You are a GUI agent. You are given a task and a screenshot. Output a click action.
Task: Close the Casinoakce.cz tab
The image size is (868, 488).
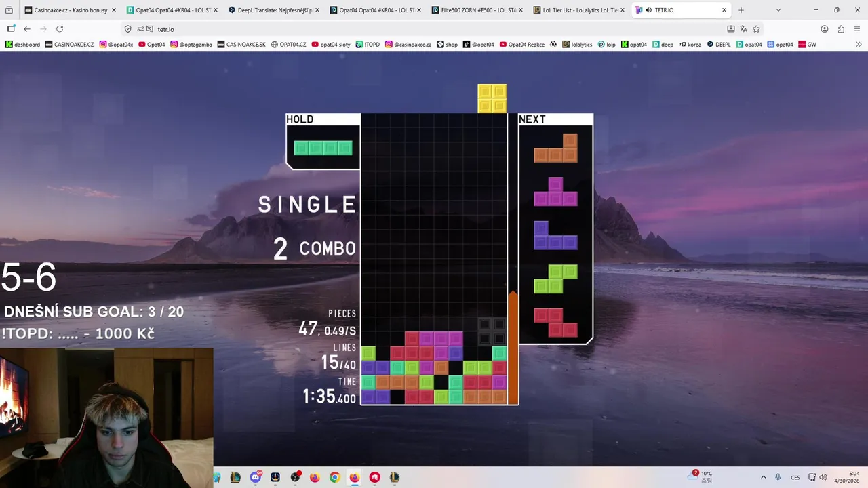tap(113, 10)
